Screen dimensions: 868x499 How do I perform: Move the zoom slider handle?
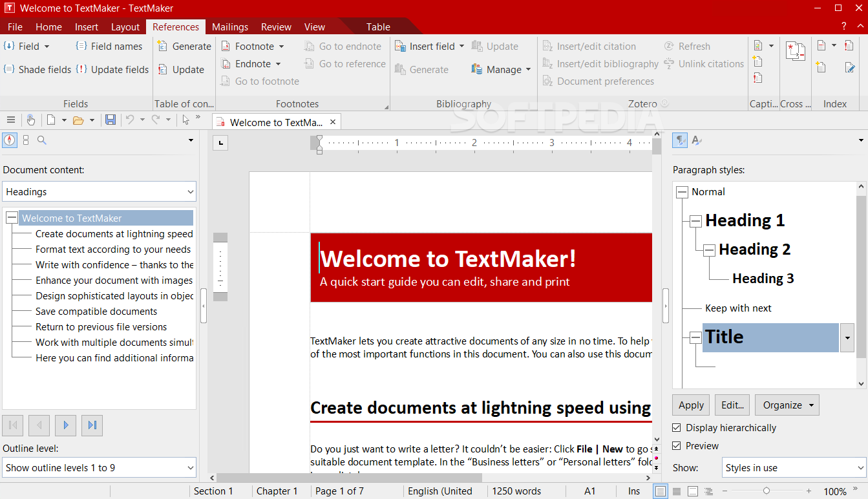point(766,491)
